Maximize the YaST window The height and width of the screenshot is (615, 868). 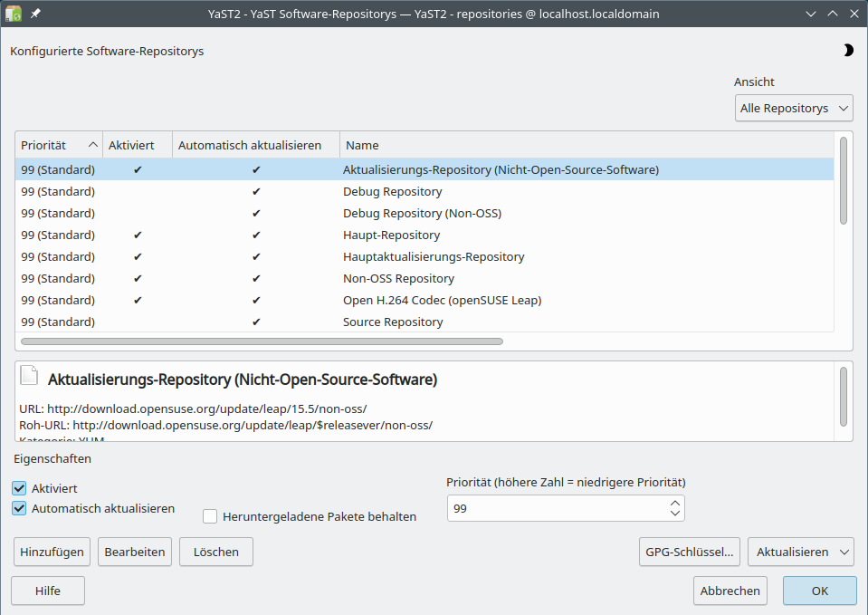click(x=833, y=14)
